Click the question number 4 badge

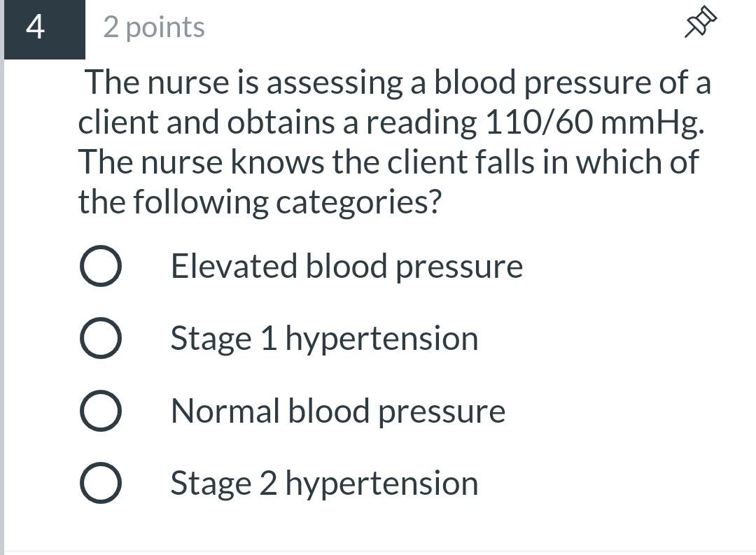[36, 28]
